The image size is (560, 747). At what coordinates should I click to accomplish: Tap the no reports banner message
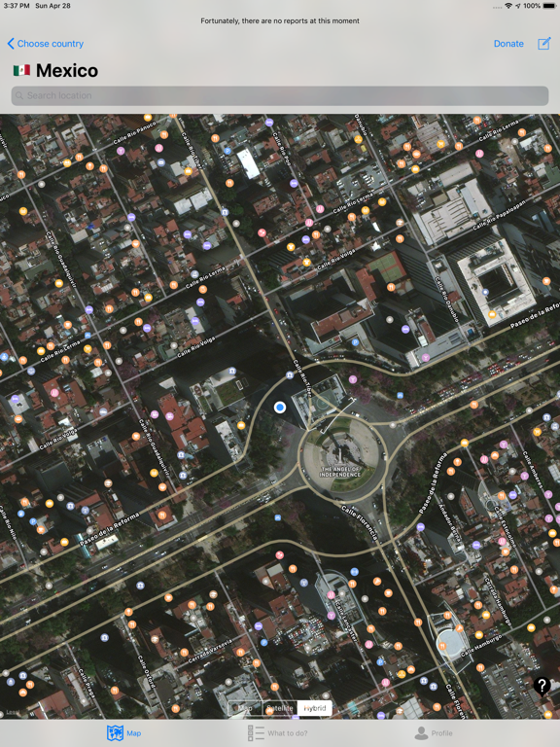coord(280,21)
